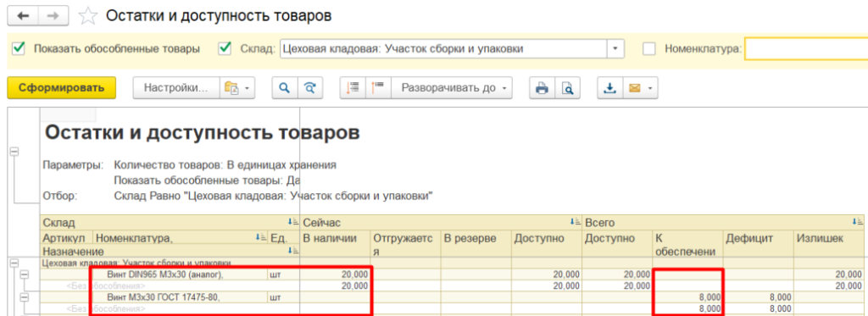Select the 'Ед.' column header
The height and width of the screenshot is (316, 868).
283,238
